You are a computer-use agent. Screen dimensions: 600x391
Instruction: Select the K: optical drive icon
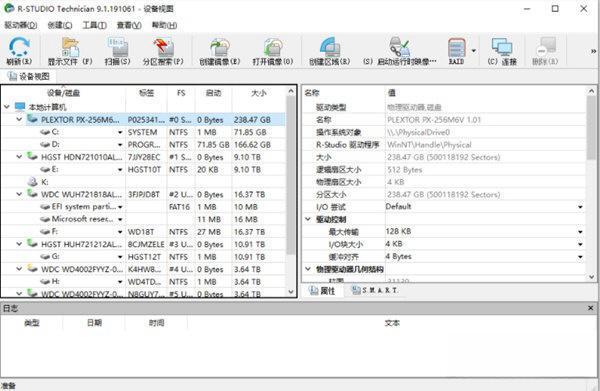33,182
